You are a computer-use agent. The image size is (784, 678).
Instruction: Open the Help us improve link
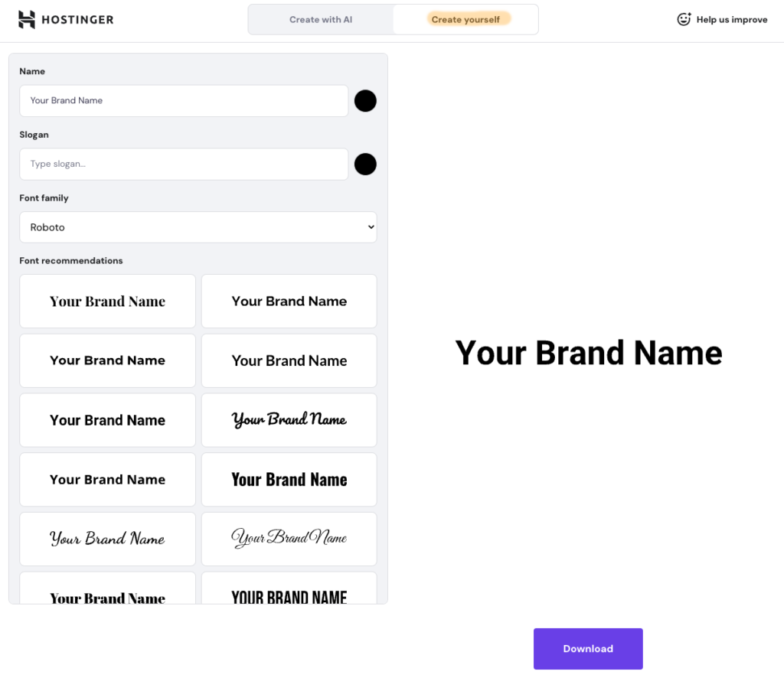point(722,19)
